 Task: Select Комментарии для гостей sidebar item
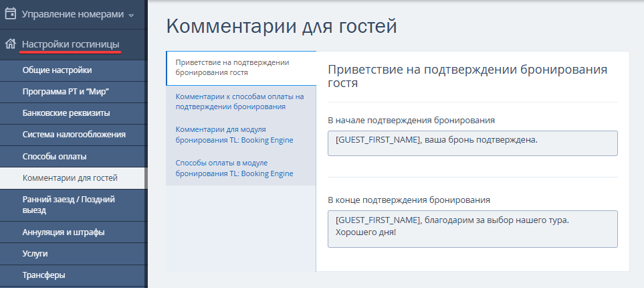coord(74,178)
